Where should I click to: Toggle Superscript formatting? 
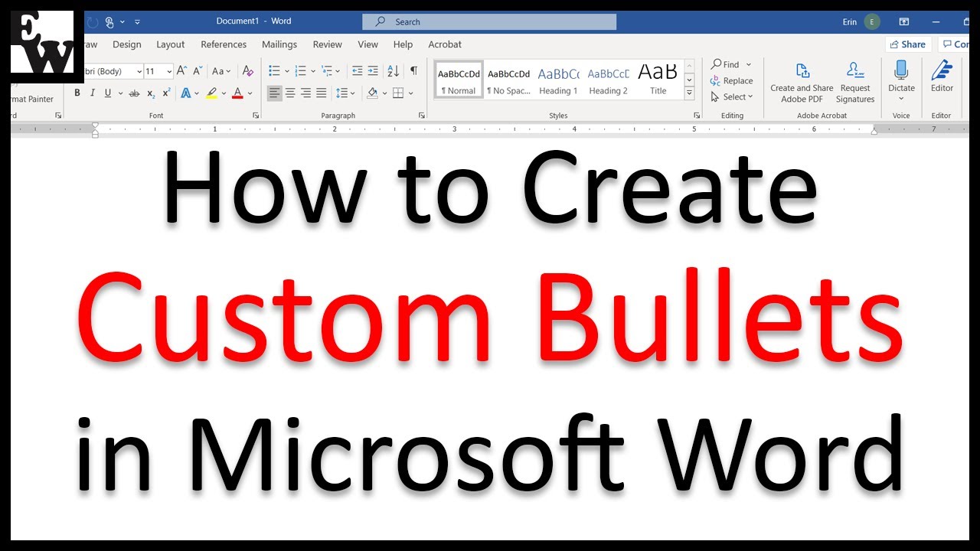click(x=166, y=93)
